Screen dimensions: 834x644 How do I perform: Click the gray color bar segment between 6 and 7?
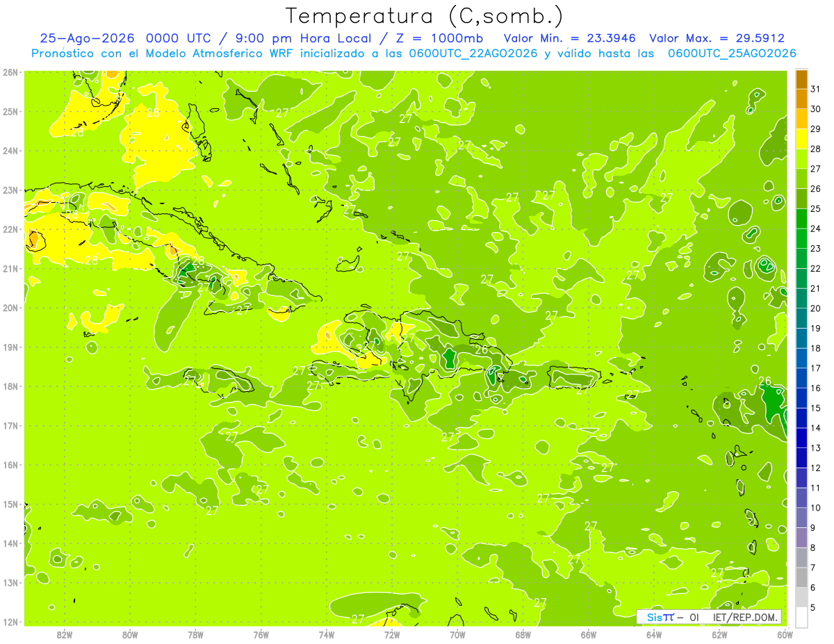tap(801, 578)
